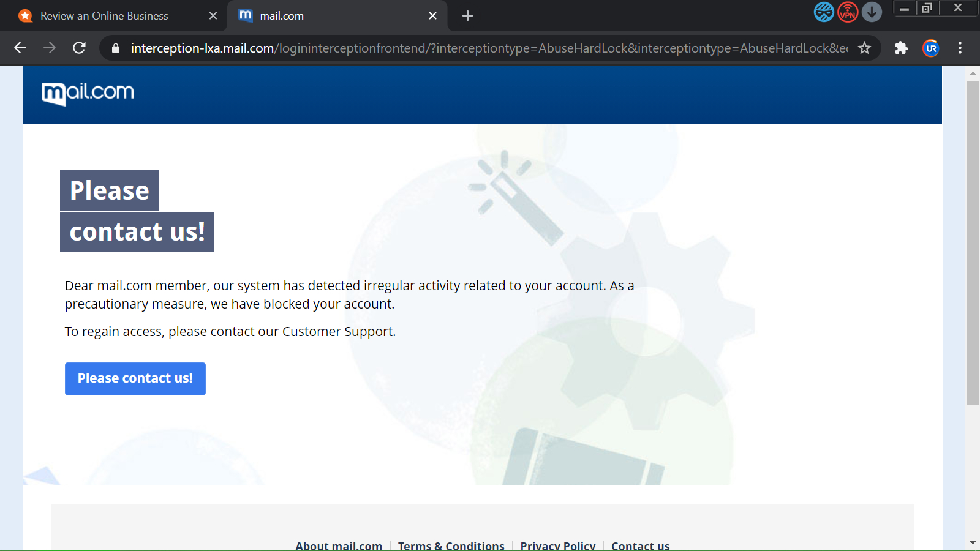980x551 pixels.
Task: Bookmark this page with the star icon
Action: tap(864, 48)
